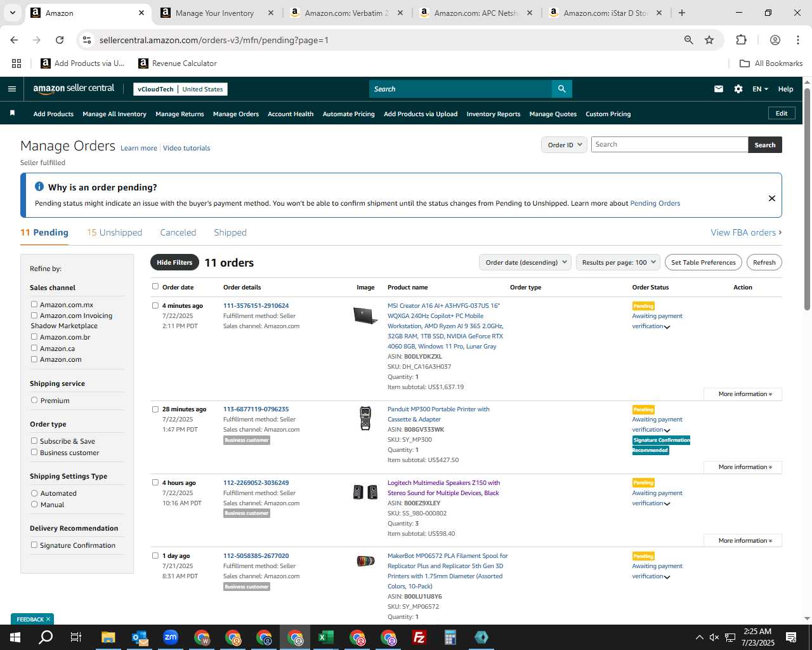Open a new browser tab with plus

click(x=682, y=13)
